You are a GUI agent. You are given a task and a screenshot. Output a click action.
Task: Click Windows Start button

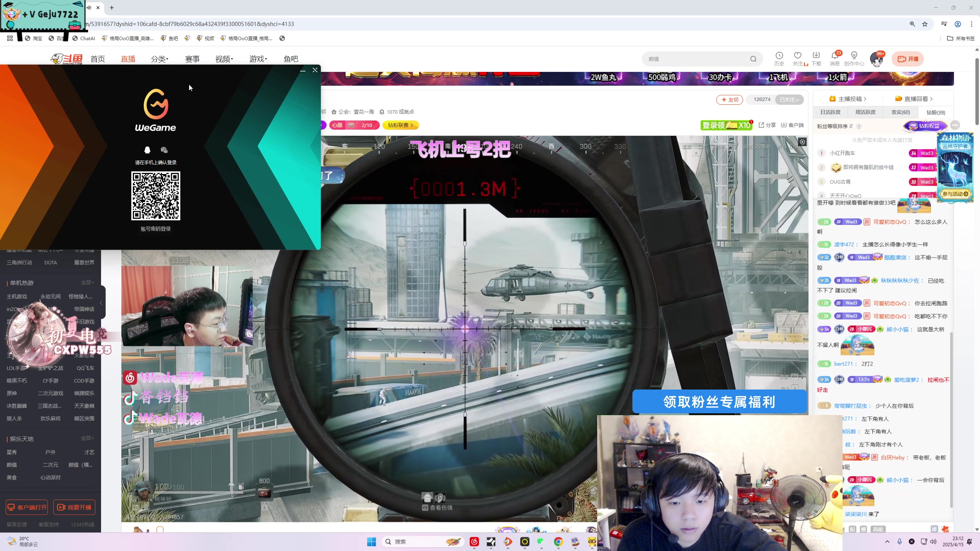371,541
